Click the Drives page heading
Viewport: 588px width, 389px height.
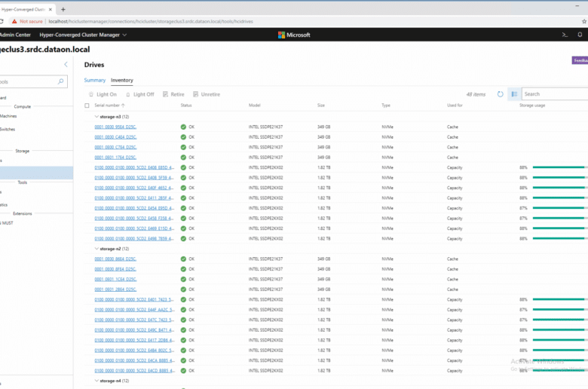click(94, 65)
